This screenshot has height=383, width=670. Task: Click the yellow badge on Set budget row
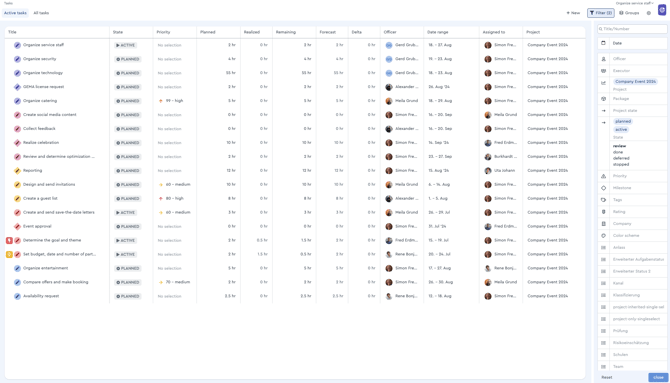(x=9, y=254)
